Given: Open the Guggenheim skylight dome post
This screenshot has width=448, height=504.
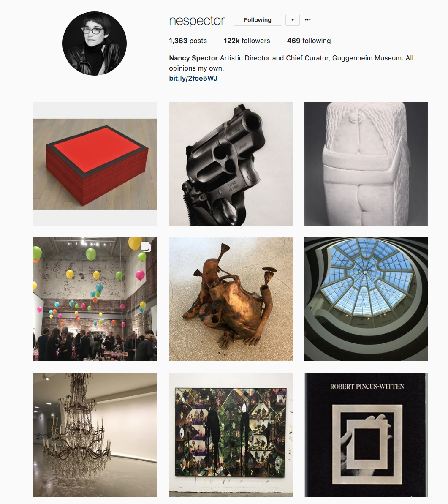Looking at the screenshot, I should click(x=366, y=299).
